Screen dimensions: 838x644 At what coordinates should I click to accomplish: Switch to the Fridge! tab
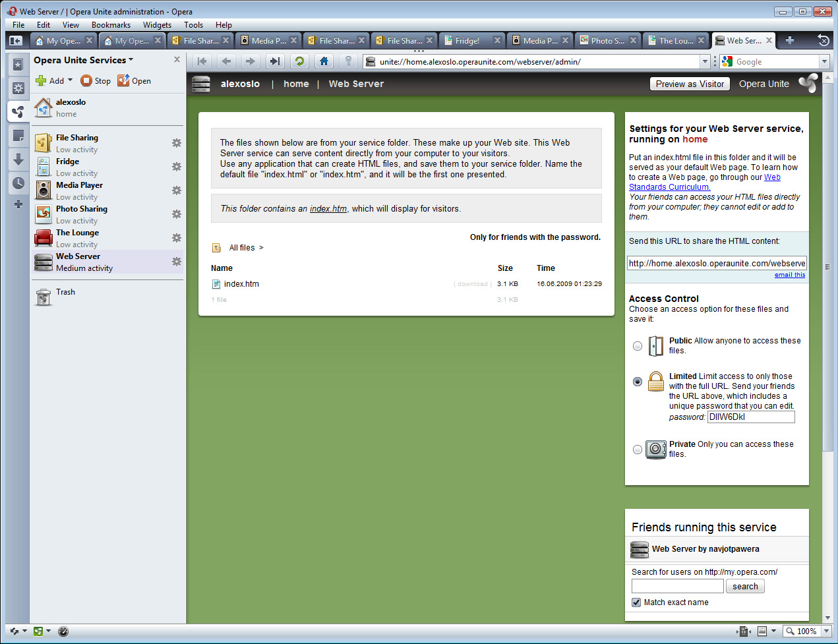[x=467, y=41]
